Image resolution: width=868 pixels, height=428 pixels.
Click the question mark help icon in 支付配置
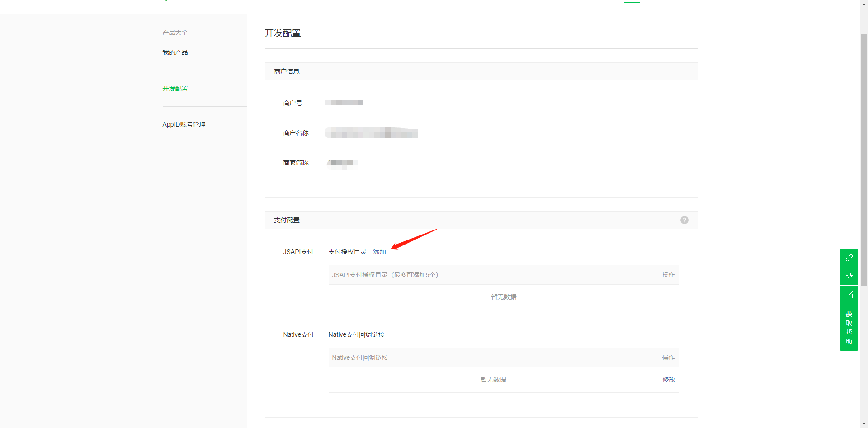click(x=684, y=220)
